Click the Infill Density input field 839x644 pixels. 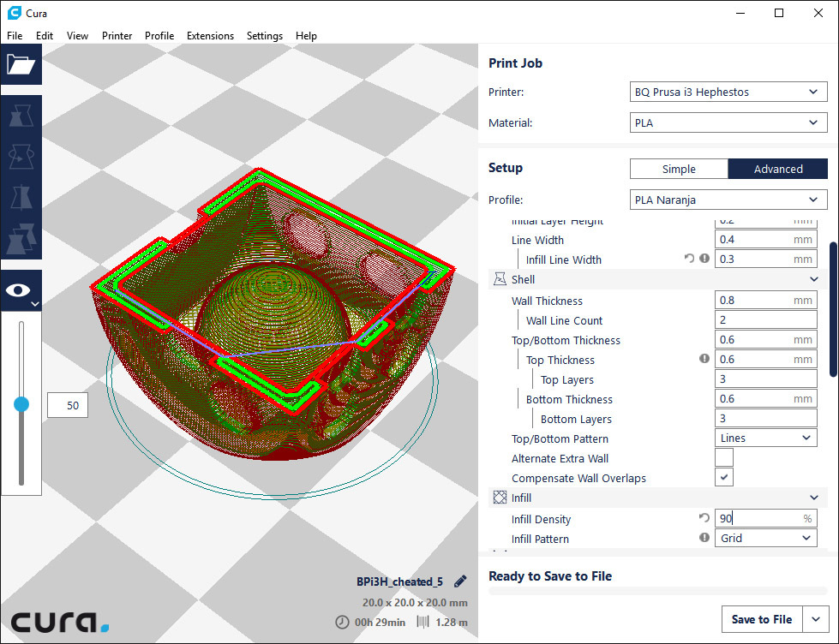click(x=765, y=518)
